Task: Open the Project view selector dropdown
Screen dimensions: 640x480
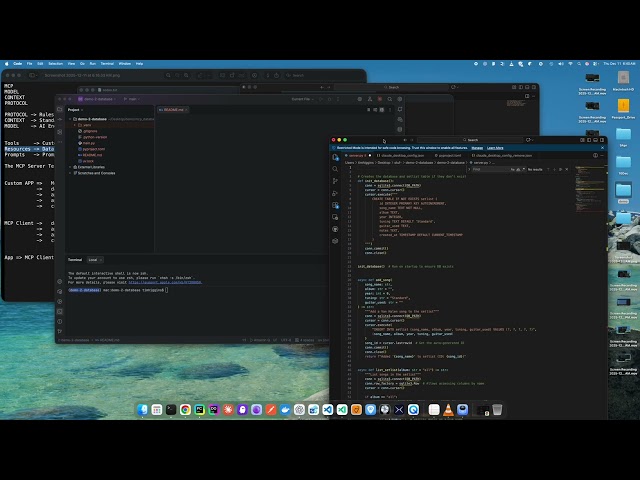Action: tap(75, 110)
